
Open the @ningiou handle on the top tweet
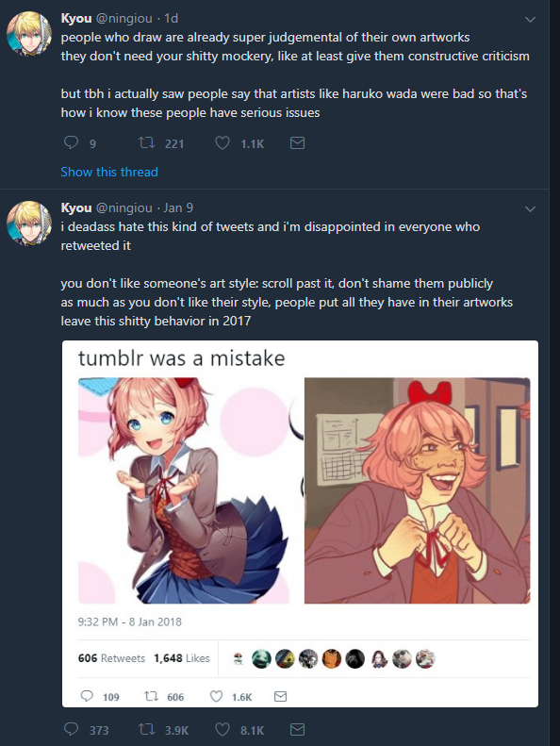click(124, 18)
